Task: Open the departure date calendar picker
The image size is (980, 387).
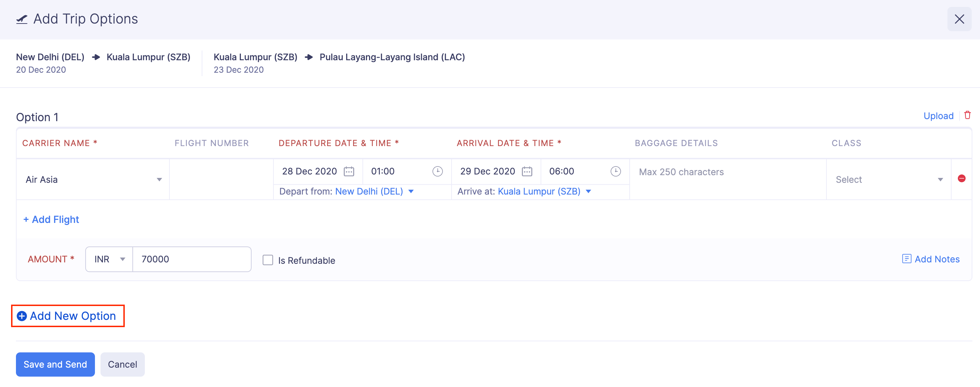Action: point(349,171)
